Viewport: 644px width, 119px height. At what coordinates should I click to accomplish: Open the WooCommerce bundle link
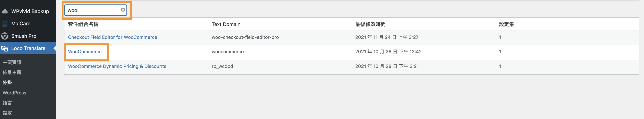(85, 52)
